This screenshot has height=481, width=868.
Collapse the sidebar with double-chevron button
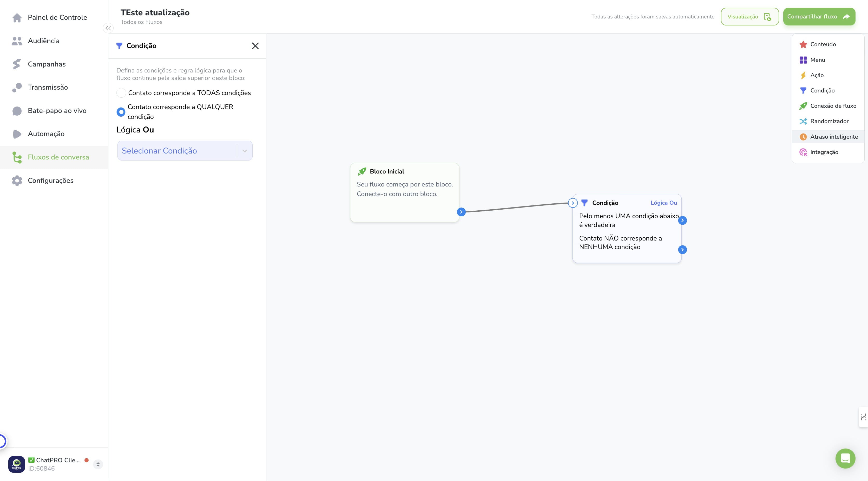coord(108,28)
